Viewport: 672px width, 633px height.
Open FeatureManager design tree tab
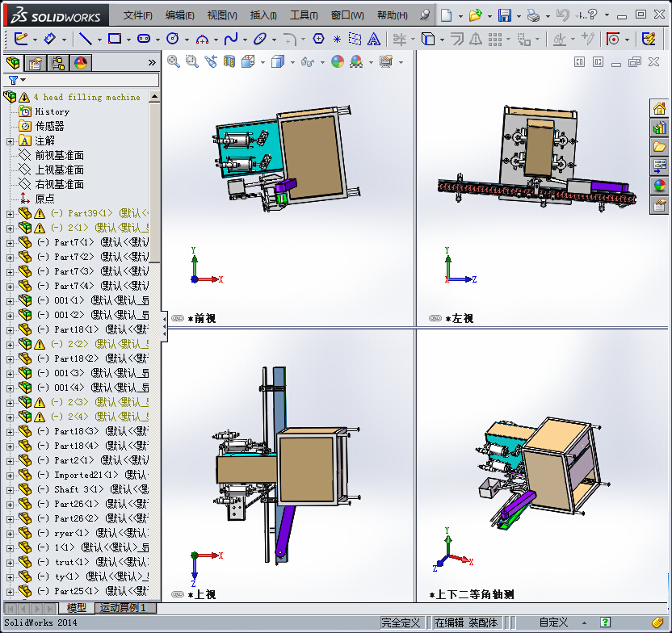13,63
